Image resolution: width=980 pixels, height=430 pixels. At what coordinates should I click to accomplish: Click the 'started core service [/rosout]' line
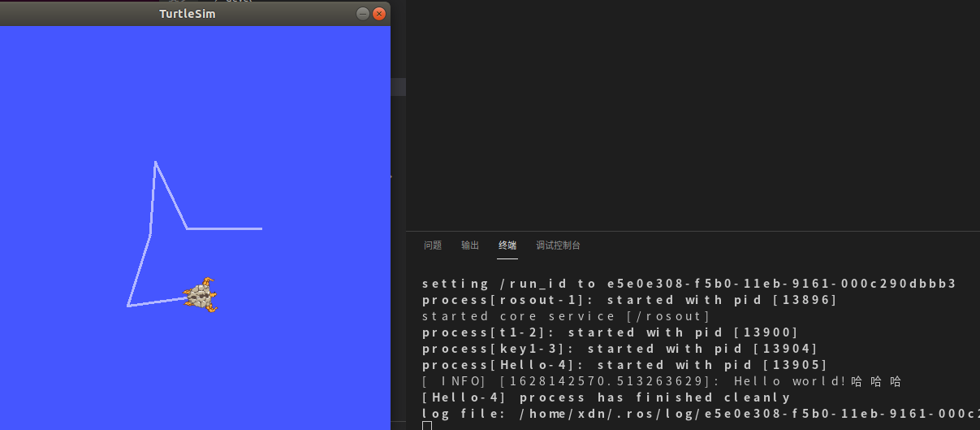567,316
